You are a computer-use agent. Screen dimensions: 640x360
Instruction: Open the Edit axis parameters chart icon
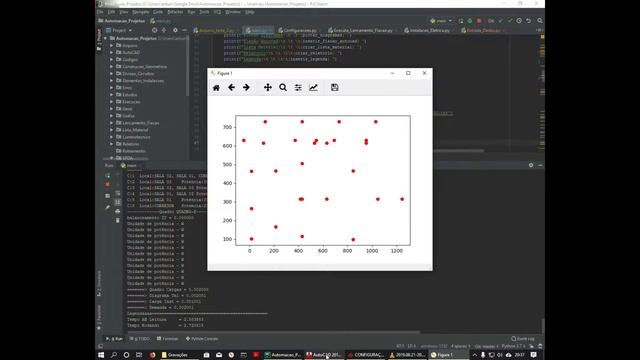pos(313,87)
